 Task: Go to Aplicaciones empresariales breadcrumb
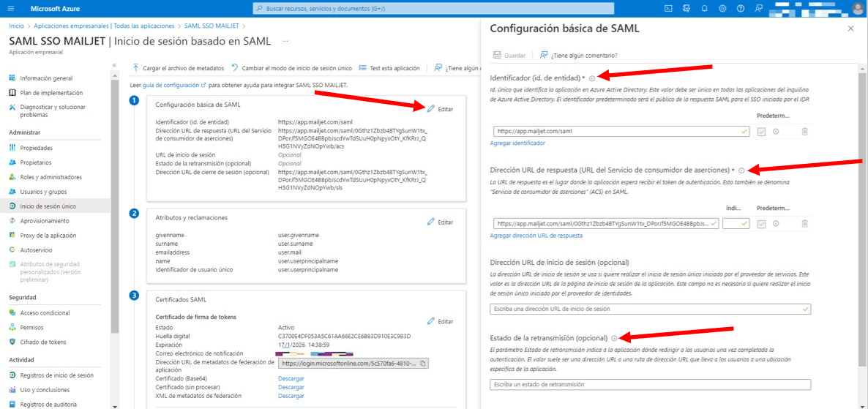(x=104, y=26)
